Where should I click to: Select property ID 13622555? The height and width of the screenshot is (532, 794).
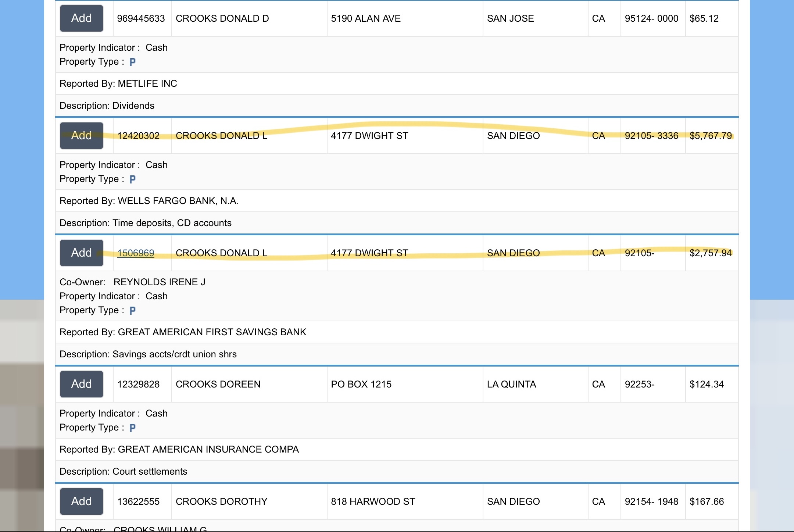tap(138, 501)
